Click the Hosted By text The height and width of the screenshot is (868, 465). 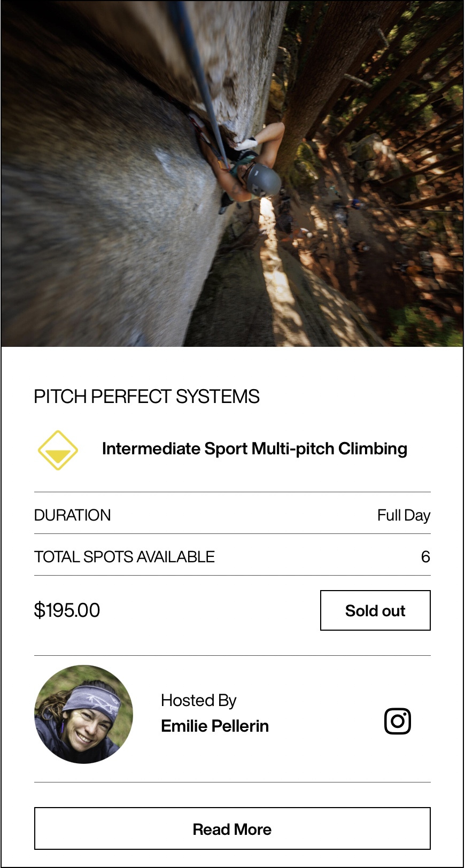coord(198,700)
